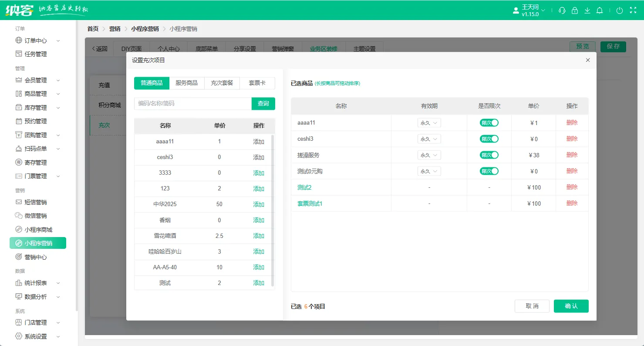Switch to the 服务商品 tab
This screenshot has width=644, height=346.
[x=187, y=83]
